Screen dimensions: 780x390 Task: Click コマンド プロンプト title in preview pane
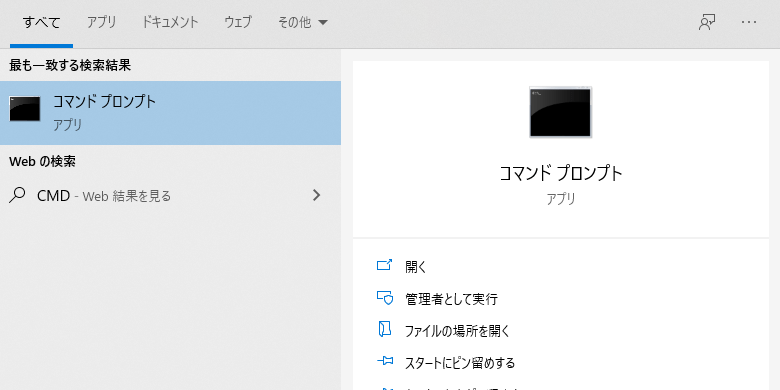coord(561,173)
